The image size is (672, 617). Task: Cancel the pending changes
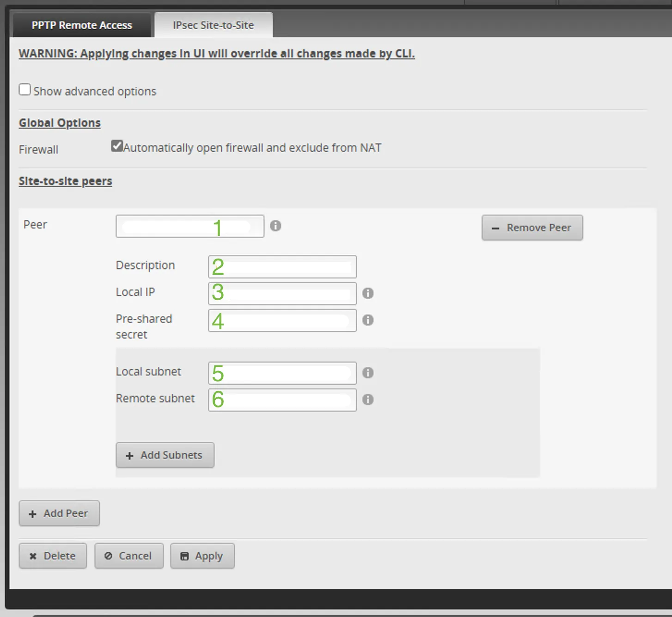[129, 556]
